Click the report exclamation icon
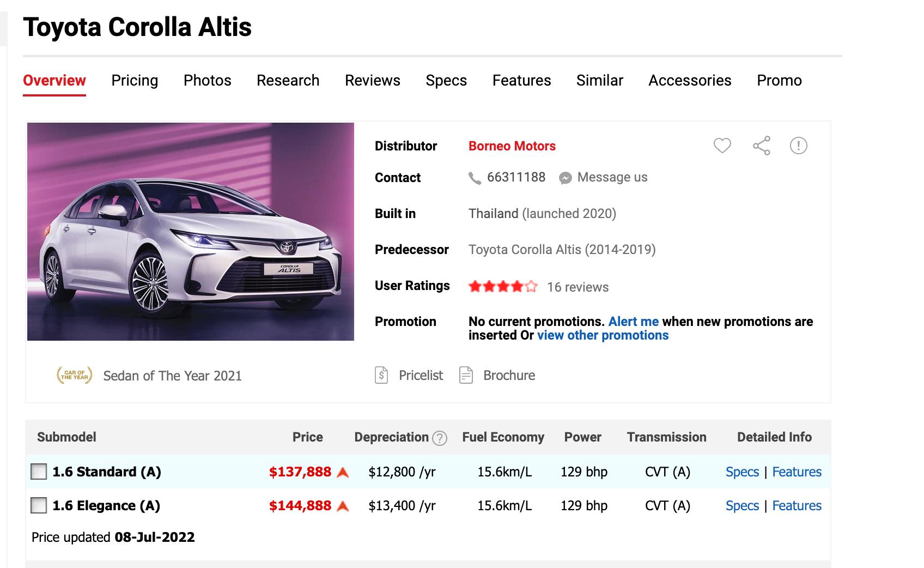Screen dimensions: 924x568 (x=798, y=146)
